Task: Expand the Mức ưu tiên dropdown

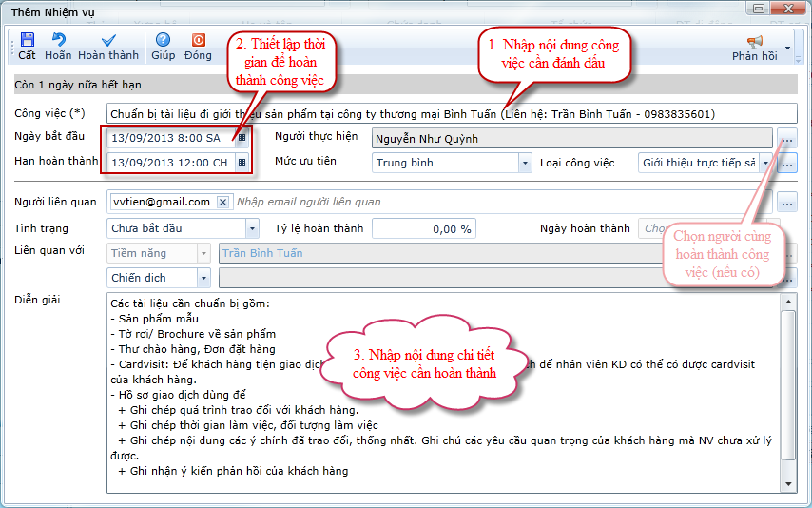Action: tap(525, 163)
